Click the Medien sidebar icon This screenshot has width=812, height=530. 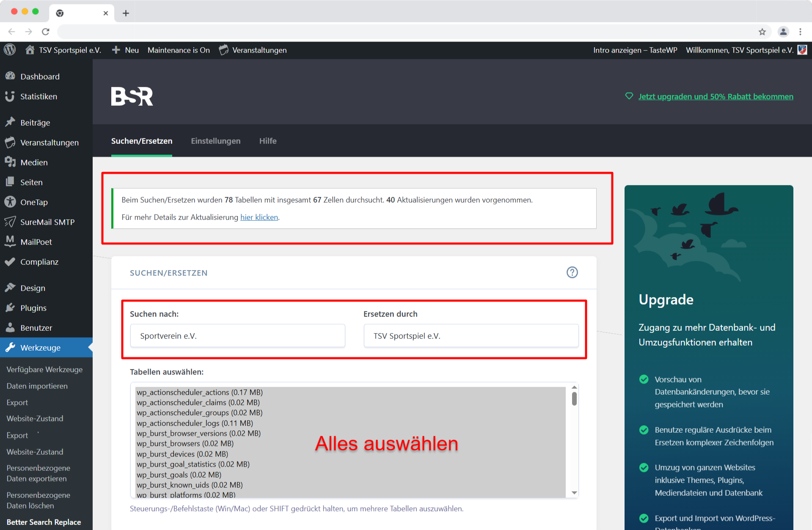point(10,162)
